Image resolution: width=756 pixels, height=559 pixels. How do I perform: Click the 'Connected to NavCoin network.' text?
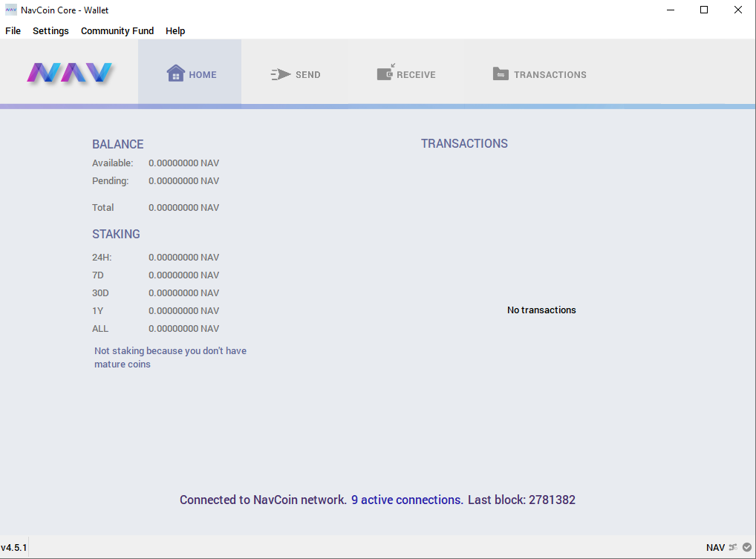click(263, 500)
